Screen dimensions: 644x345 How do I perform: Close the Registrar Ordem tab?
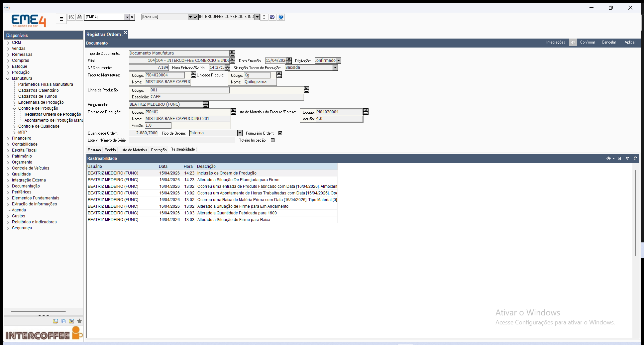coord(126,33)
